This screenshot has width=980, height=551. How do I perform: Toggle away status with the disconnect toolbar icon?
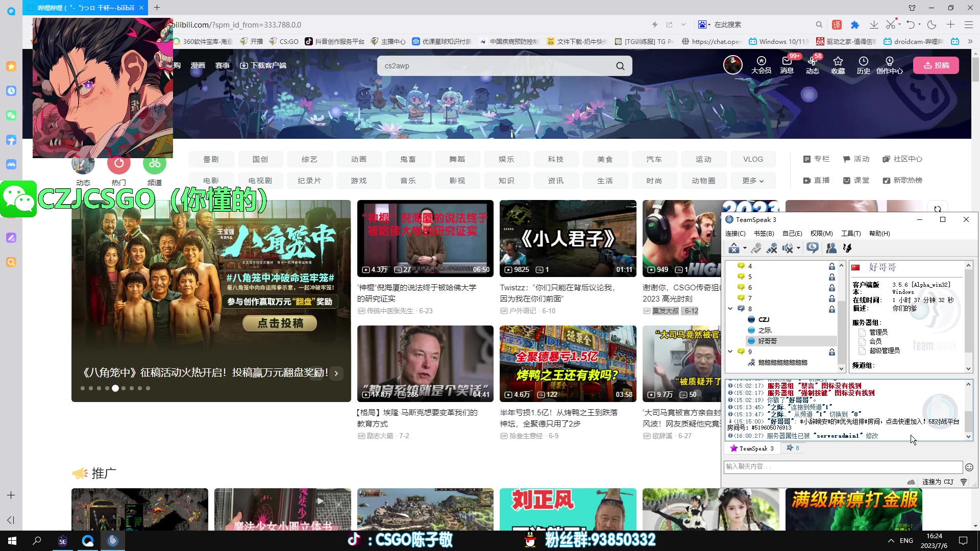coord(735,248)
